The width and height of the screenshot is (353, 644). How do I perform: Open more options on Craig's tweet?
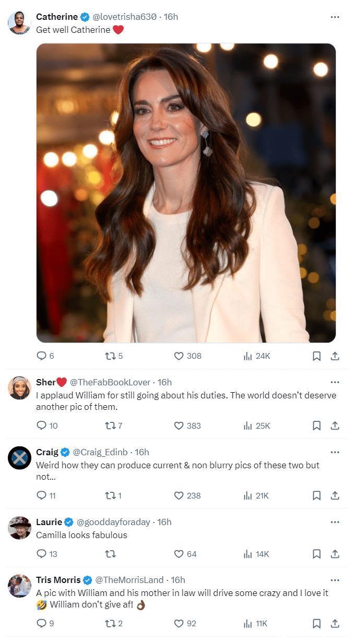click(x=335, y=452)
